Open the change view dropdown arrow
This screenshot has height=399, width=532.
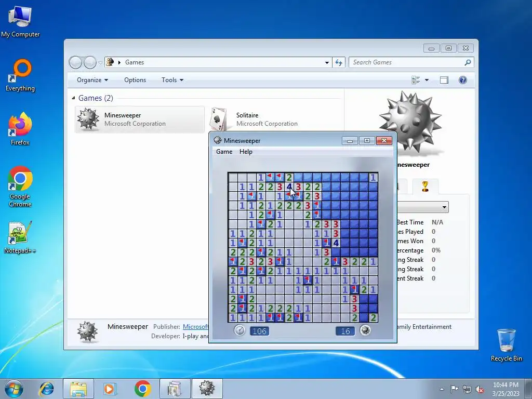[x=427, y=80]
